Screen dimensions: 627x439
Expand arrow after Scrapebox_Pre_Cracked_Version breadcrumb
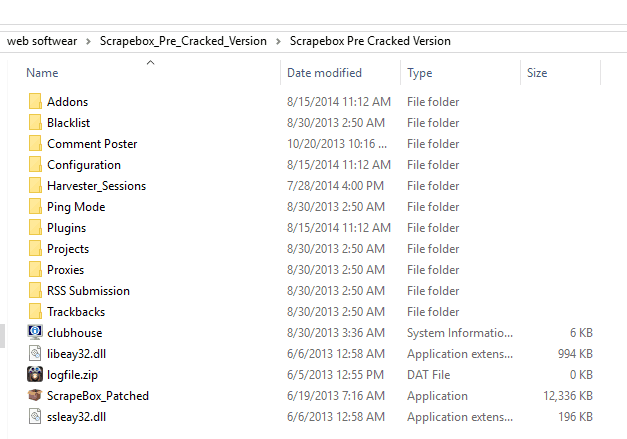point(278,41)
